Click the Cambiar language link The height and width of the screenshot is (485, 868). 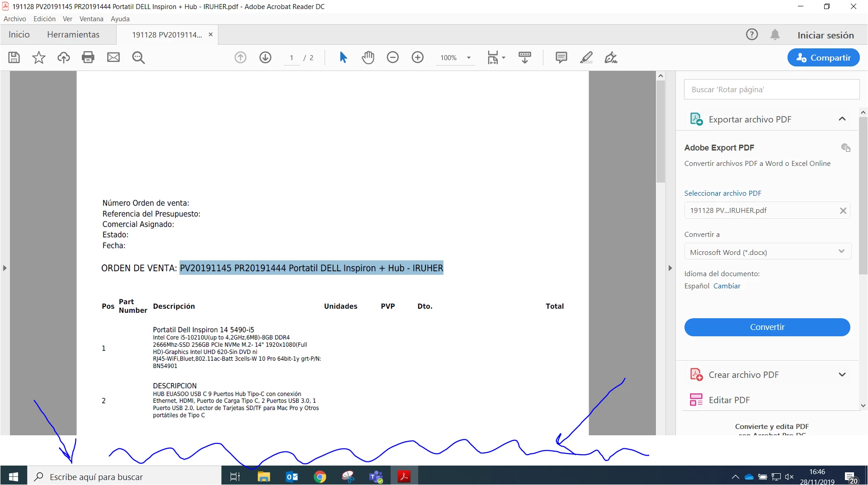(x=726, y=286)
